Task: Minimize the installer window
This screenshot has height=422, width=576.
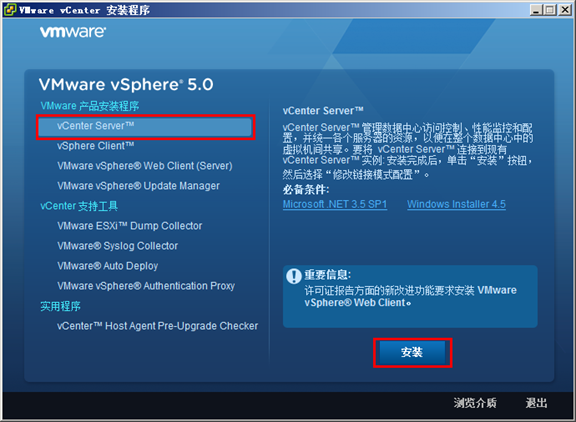Action: click(536, 10)
